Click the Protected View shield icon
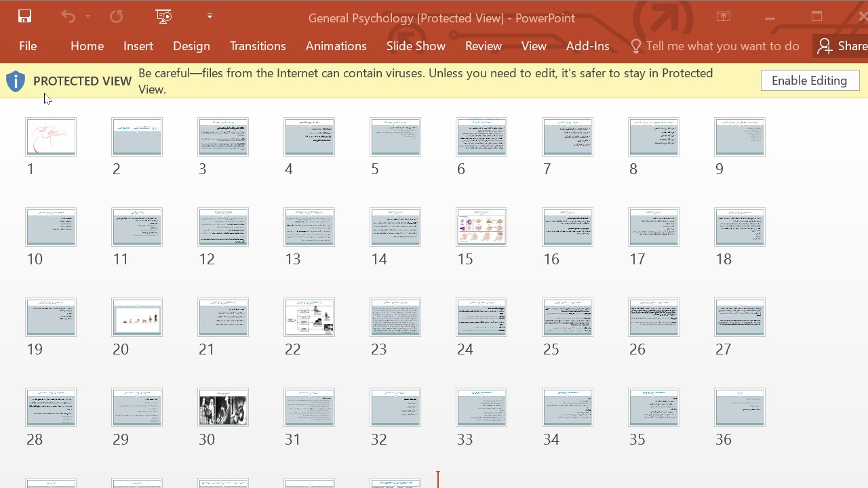The image size is (868, 488). point(16,81)
